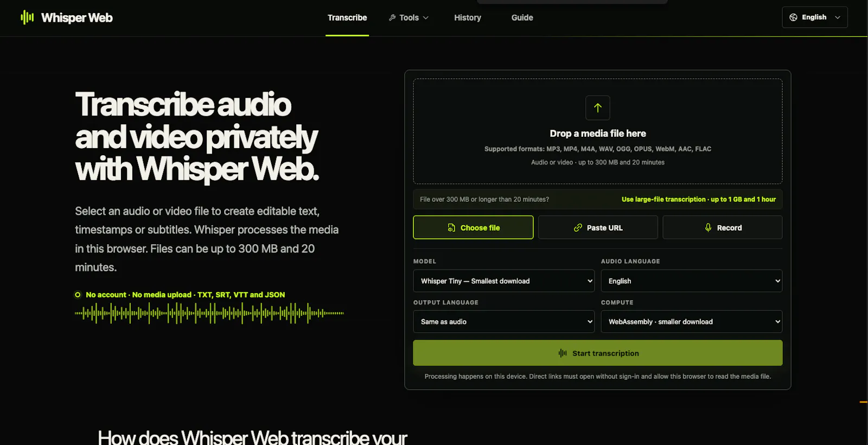Click the chevron on the site language selector
868x445 pixels.
tap(838, 17)
